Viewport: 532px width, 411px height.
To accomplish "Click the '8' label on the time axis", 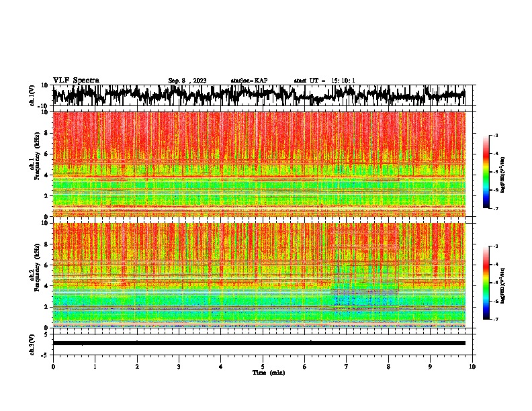I will point(388,367).
